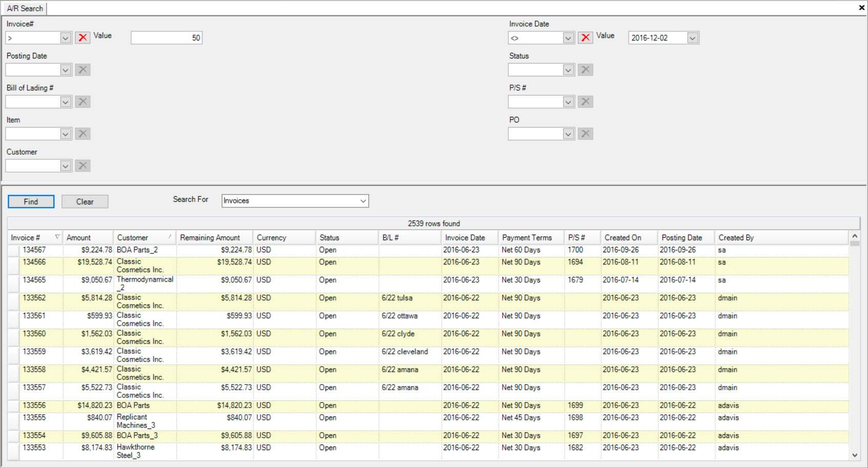Sort by Status column header
This screenshot has width=868, height=468.
click(x=347, y=238)
